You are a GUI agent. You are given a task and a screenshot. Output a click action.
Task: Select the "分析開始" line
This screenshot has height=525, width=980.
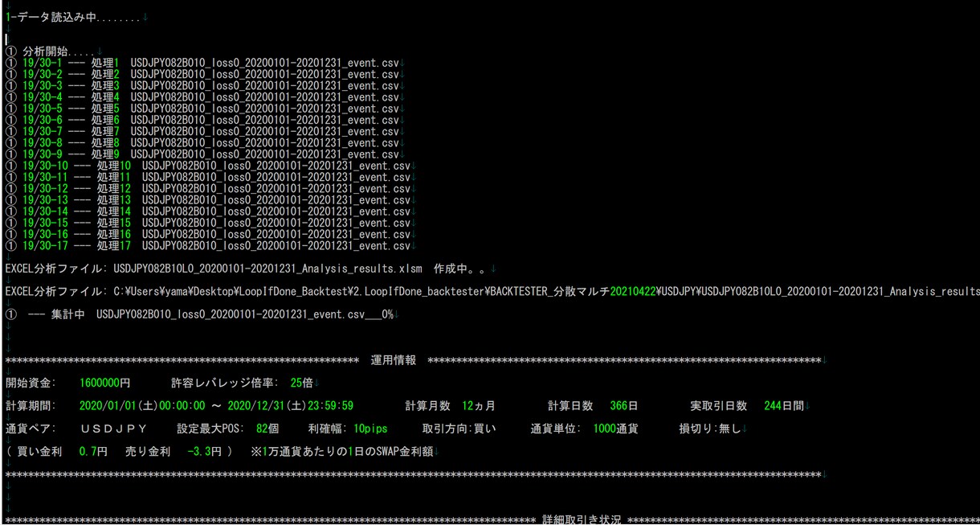(51, 51)
